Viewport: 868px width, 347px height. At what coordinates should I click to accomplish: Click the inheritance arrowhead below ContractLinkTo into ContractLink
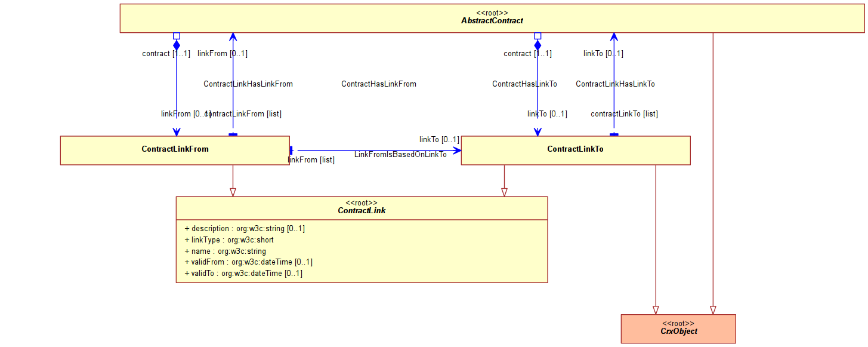(x=504, y=192)
